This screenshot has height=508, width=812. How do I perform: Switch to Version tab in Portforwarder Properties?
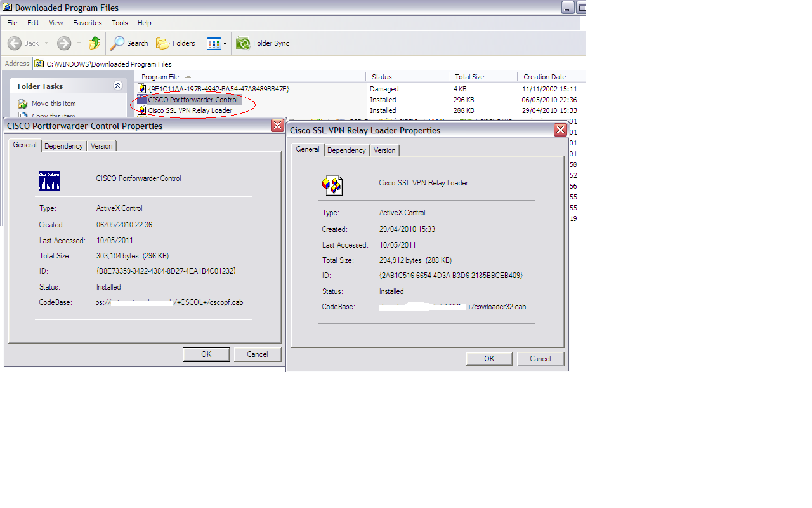[x=101, y=146]
